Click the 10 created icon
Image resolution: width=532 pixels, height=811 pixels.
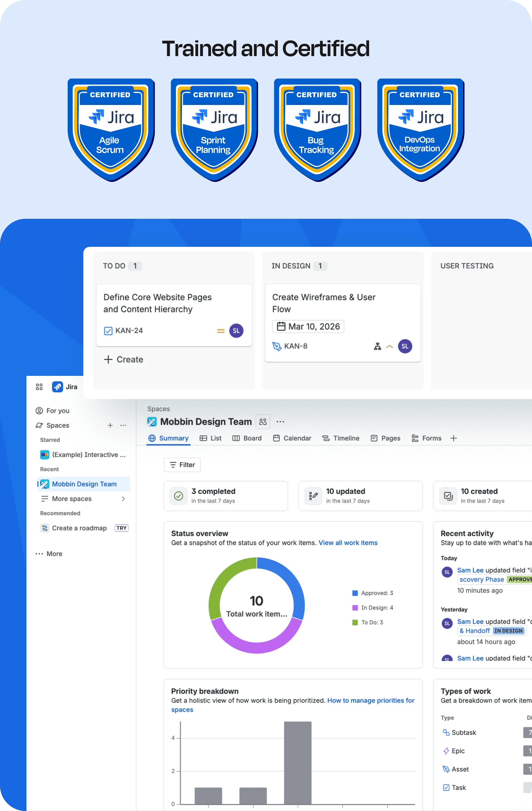point(448,496)
